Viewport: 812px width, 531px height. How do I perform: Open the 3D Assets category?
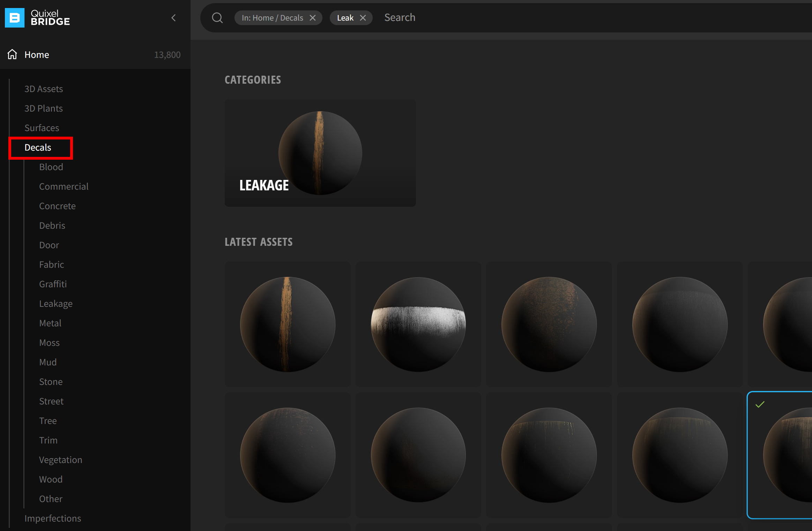(44, 89)
